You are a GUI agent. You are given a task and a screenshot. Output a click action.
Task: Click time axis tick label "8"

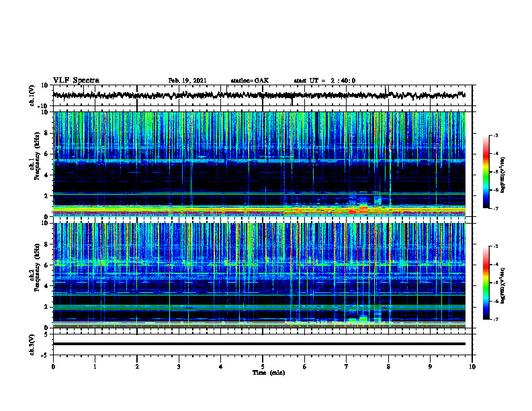[x=388, y=367]
